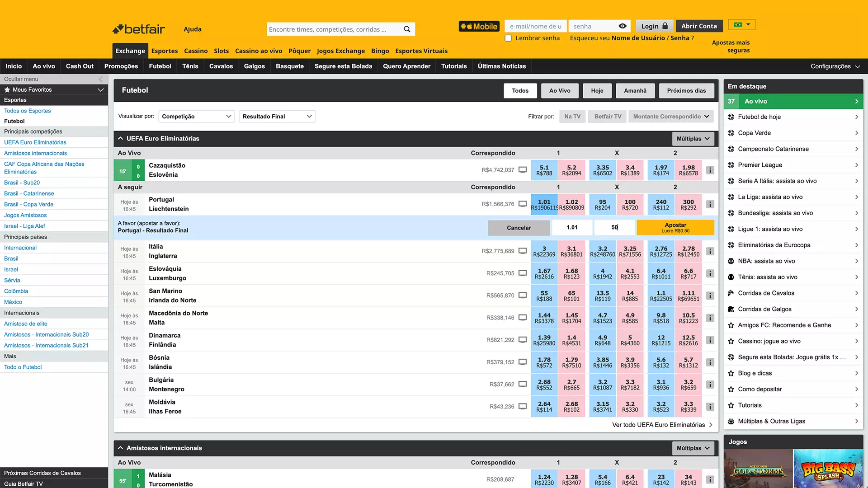Open info for Dinamarca vs Finlândia
The image size is (868, 488).
[710, 340]
